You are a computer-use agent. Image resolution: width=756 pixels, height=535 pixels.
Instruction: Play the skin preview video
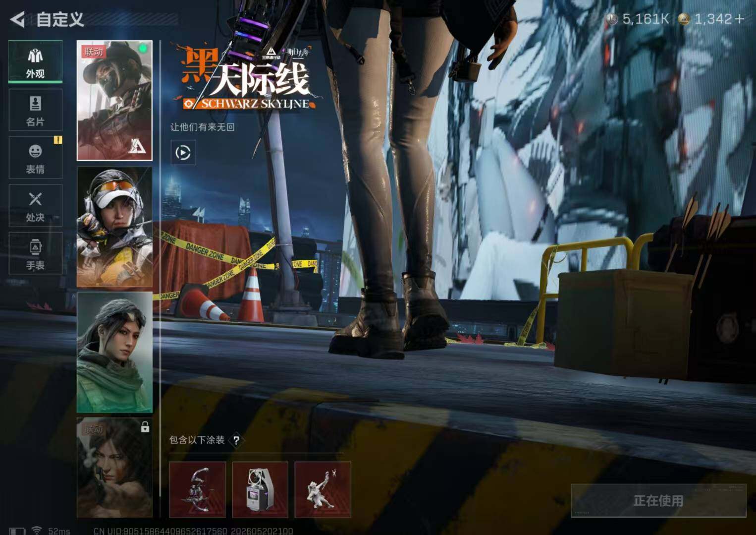[183, 152]
